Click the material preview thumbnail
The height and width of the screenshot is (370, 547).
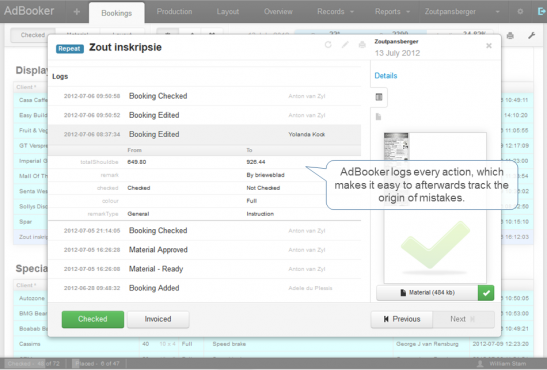pyautogui.click(x=435, y=208)
